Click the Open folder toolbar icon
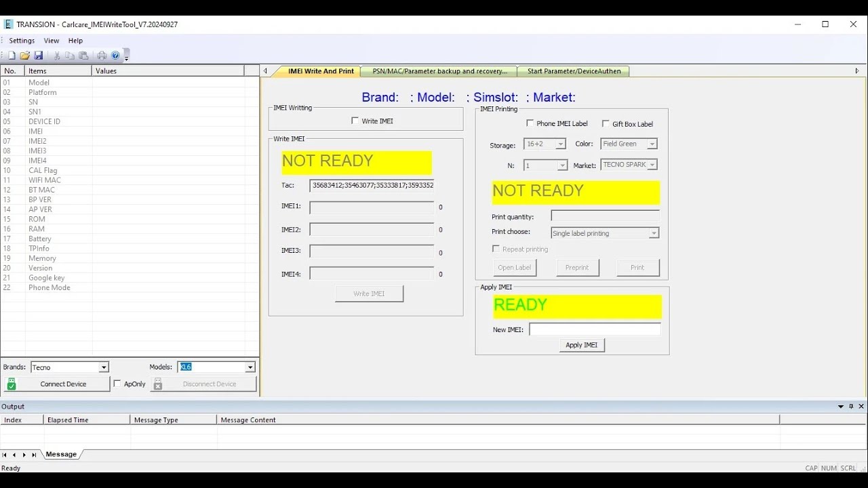Image resolution: width=868 pixels, height=488 pixels. 25,56
